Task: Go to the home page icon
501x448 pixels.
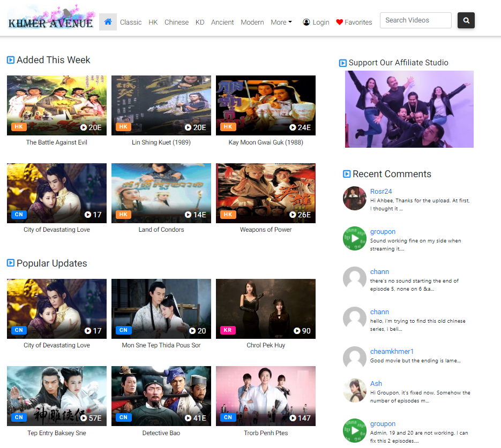Action: tap(108, 22)
